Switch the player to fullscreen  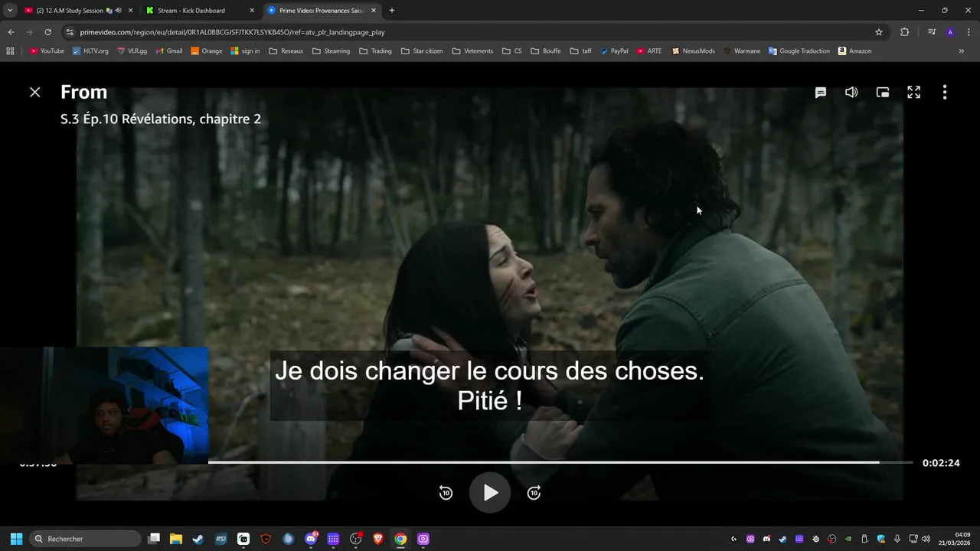tap(913, 92)
